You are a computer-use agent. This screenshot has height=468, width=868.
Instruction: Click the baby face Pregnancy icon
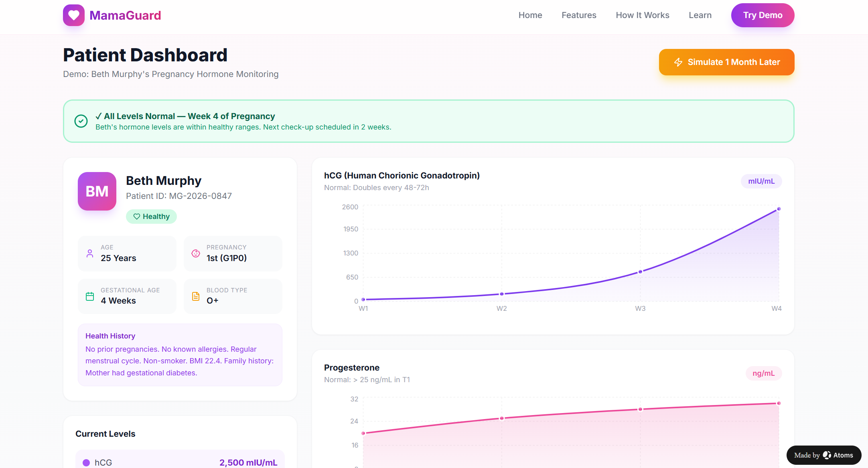pyautogui.click(x=196, y=253)
